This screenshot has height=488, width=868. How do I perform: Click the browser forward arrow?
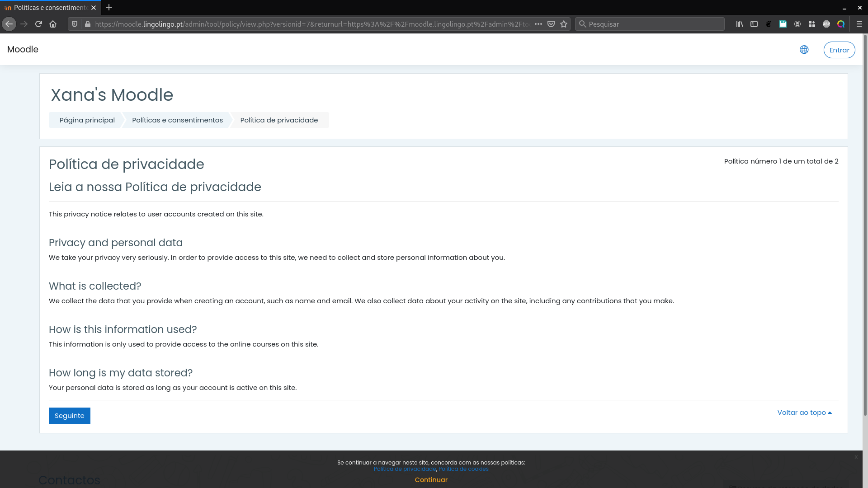click(x=24, y=24)
